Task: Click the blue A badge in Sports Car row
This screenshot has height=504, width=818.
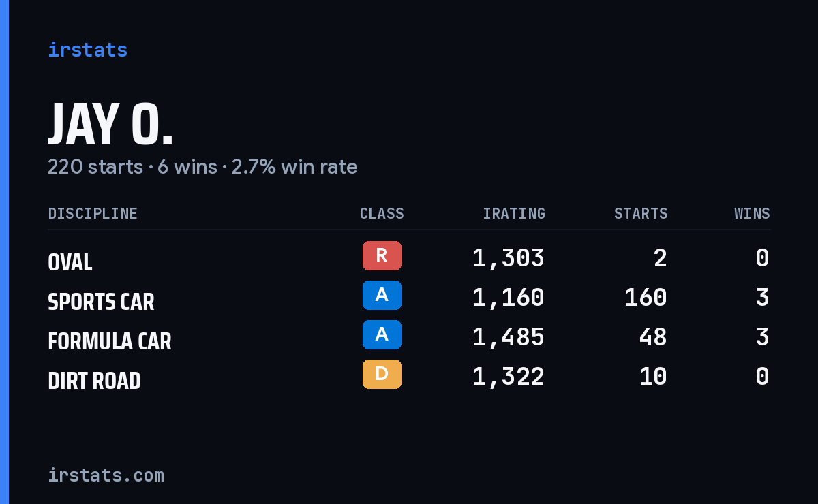Action: click(x=382, y=295)
